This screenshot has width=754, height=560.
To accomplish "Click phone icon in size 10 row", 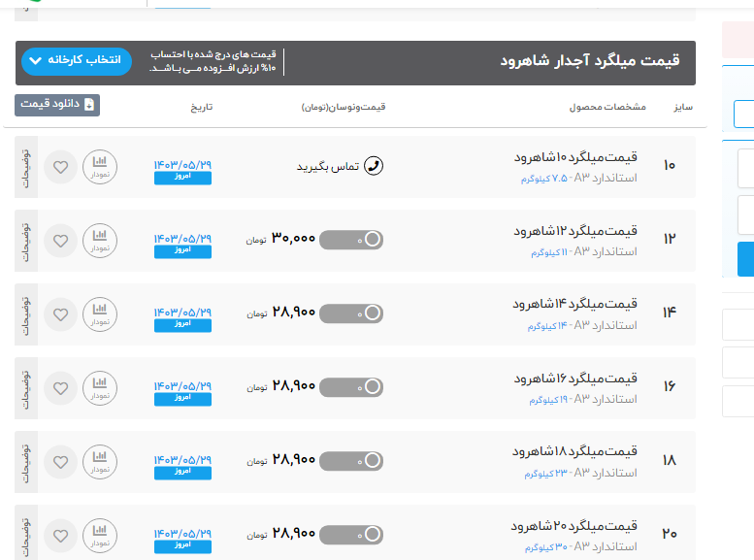I will point(372,166).
